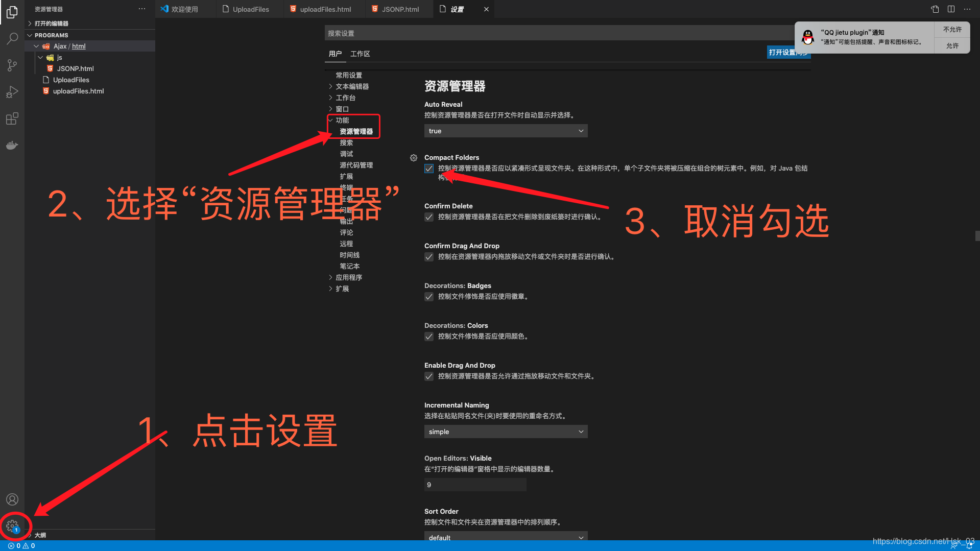Click QQ penguin icon in notification
Image resolution: width=980 pixels, height=551 pixels.
point(808,37)
